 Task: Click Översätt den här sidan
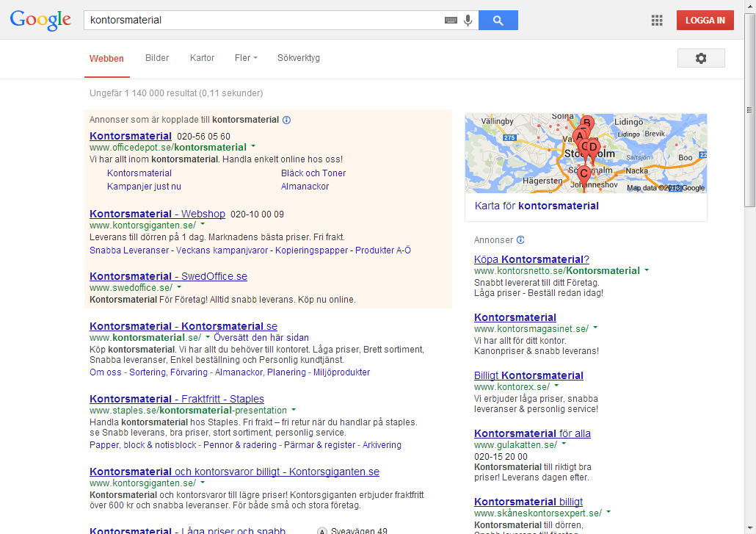click(261, 338)
